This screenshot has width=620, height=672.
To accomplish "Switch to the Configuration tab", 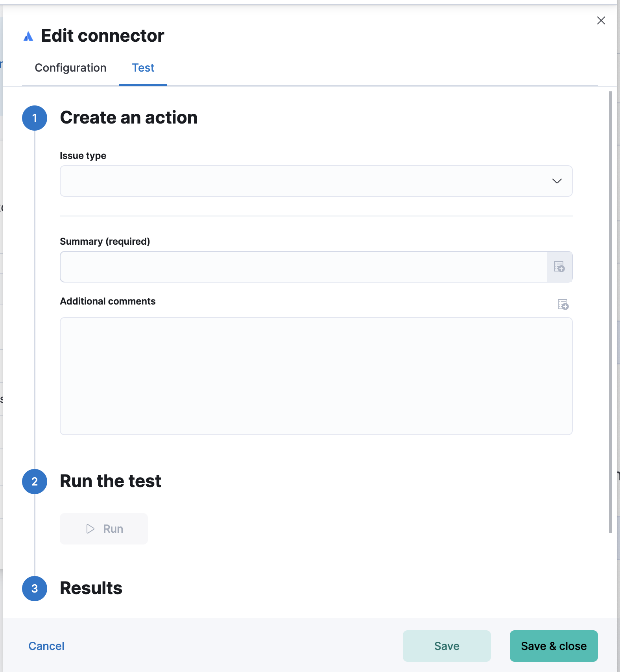I will click(70, 68).
